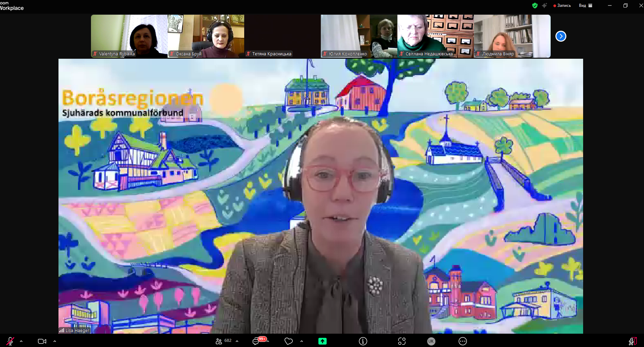Expand the reactions options arrow
Viewport: 644px width, 347px height.
pyautogui.click(x=302, y=341)
